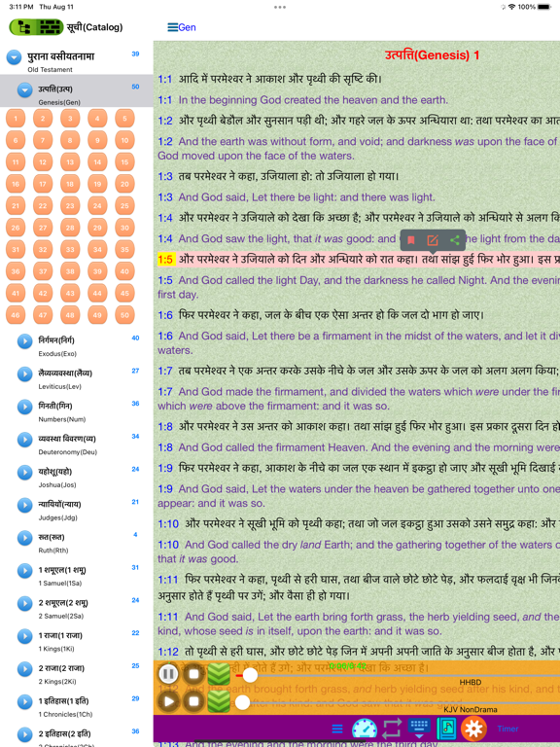
Task: Play the KJV NonDrama audio
Action: click(x=168, y=701)
